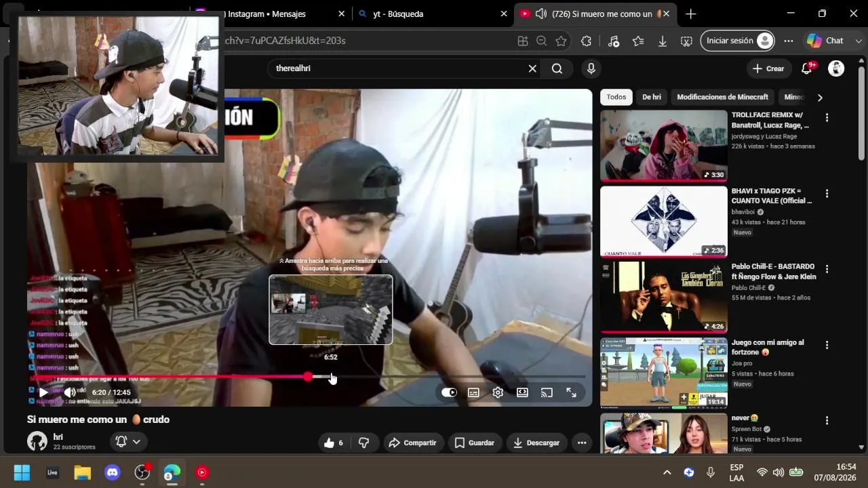Select the De hri filter chip
Screen dimensions: 868x488
point(652,97)
